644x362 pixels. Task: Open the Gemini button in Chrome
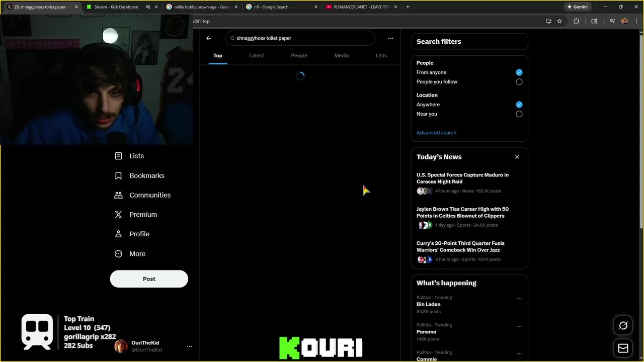tap(578, 7)
